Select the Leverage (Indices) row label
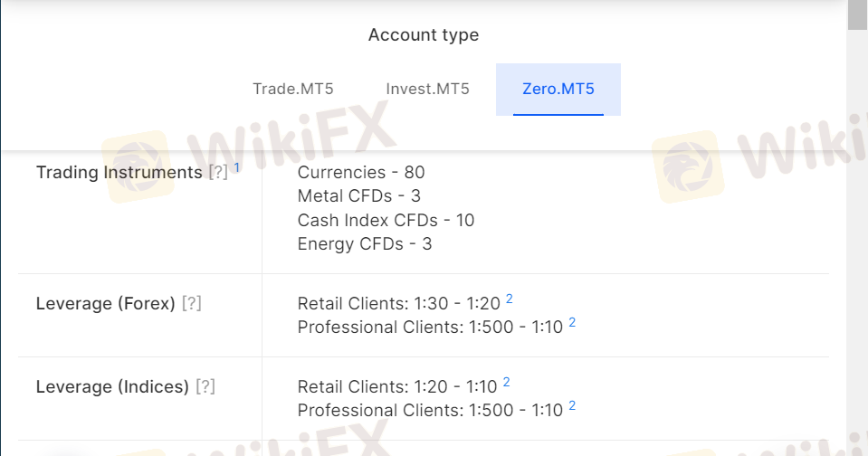The height and width of the screenshot is (456, 868). click(x=112, y=386)
